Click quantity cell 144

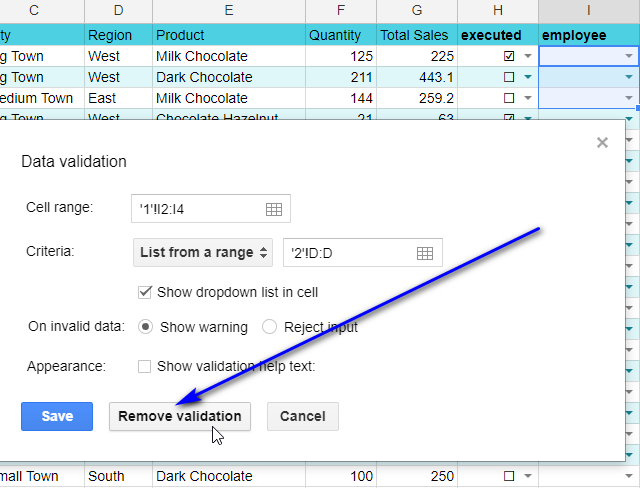pyautogui.click(x=341, y=98)
